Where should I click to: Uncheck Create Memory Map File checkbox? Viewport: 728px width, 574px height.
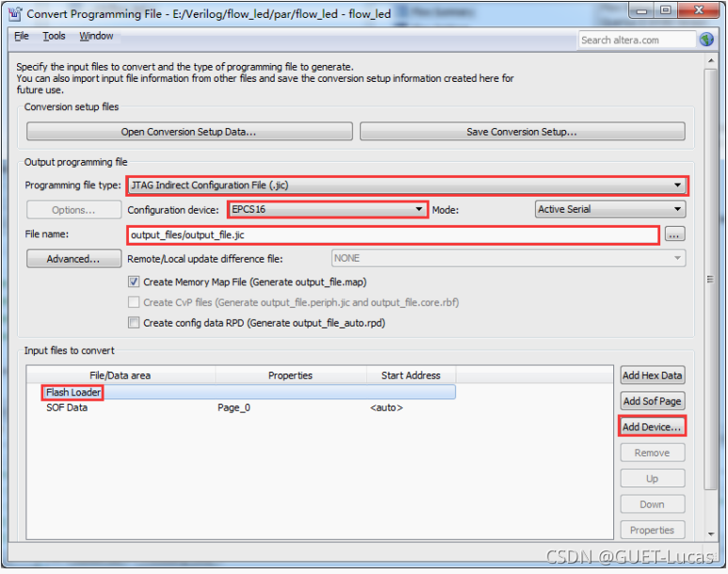134,282
